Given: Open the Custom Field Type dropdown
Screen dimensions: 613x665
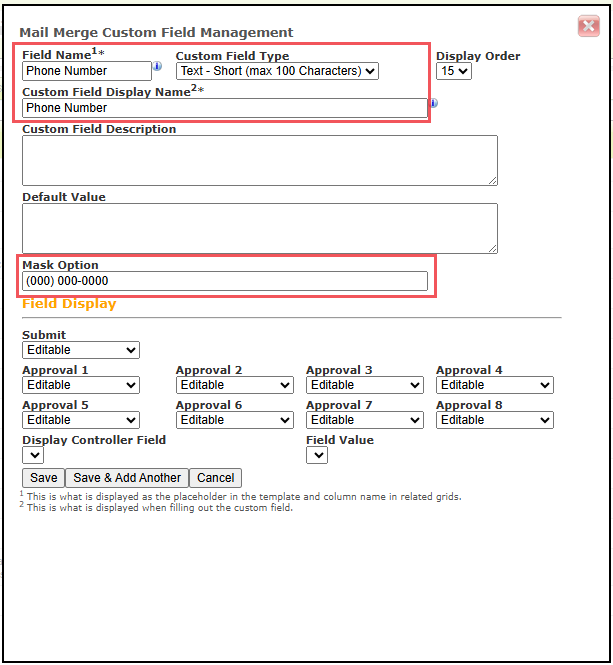Looking at the screenshot, I should pyautogui.click(x=277, y=71).
